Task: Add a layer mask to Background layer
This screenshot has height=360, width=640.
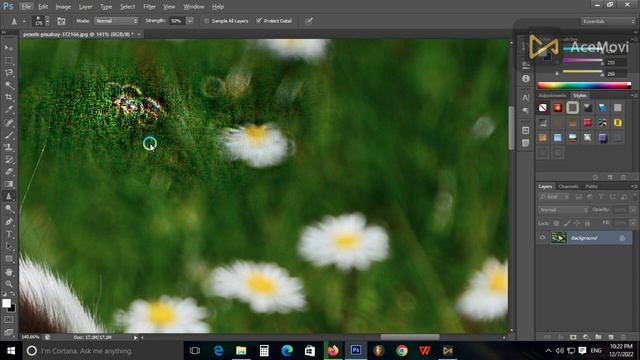Action: point(573,337)
